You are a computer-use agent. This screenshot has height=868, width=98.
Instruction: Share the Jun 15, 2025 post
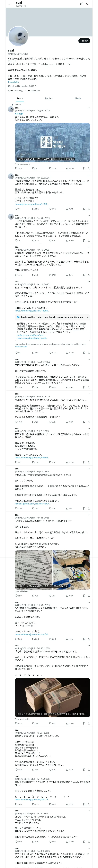[89, 275]
